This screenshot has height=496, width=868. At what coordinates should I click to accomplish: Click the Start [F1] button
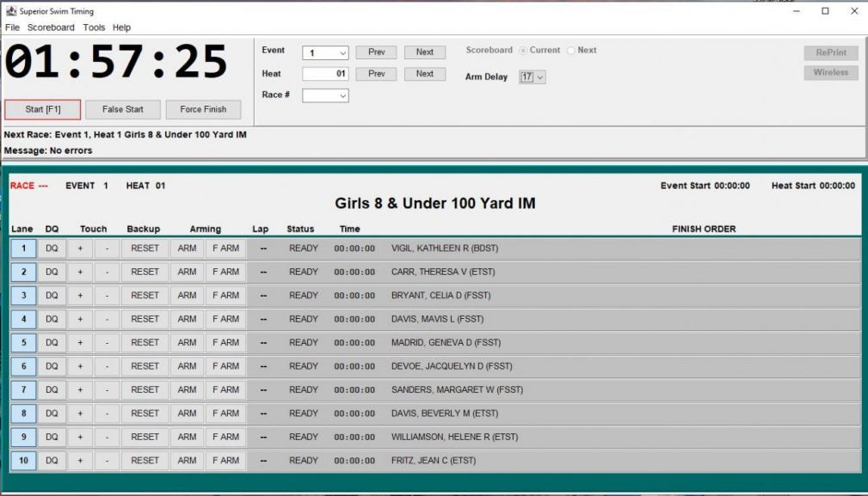tap(42, 109)
